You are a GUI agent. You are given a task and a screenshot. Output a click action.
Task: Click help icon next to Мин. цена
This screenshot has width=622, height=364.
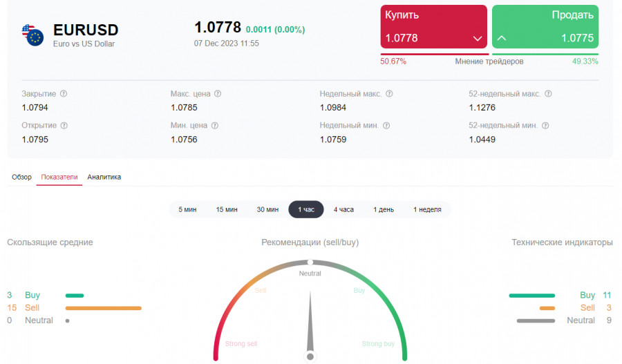215,125
